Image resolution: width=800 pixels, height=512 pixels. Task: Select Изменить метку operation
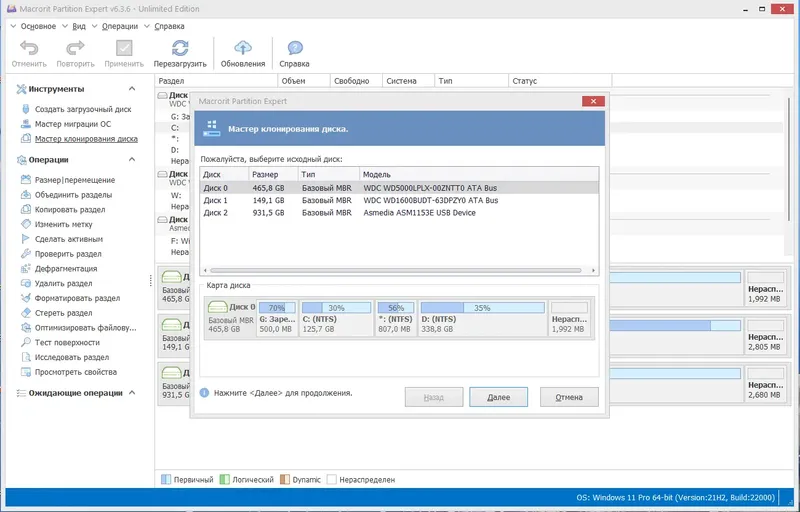(x=63, y=224)
